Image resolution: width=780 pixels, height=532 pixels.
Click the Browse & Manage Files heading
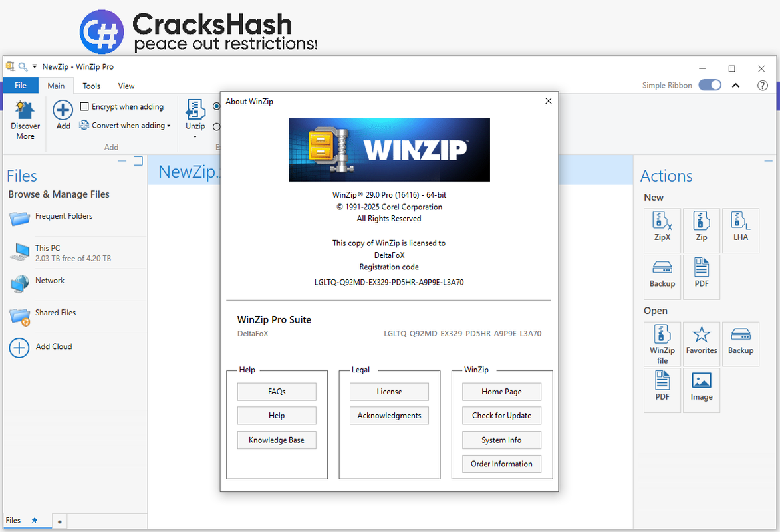point(59,194)
